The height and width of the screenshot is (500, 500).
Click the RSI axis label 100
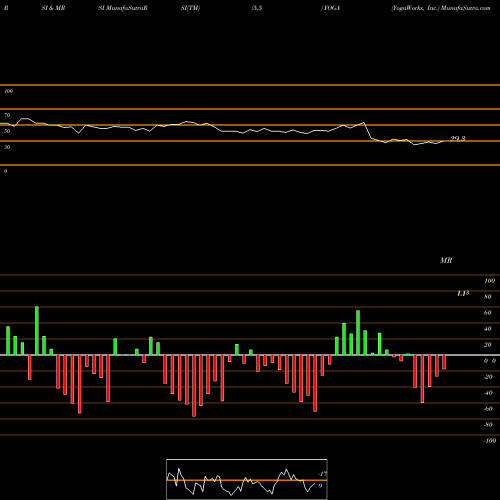point(8,91)
